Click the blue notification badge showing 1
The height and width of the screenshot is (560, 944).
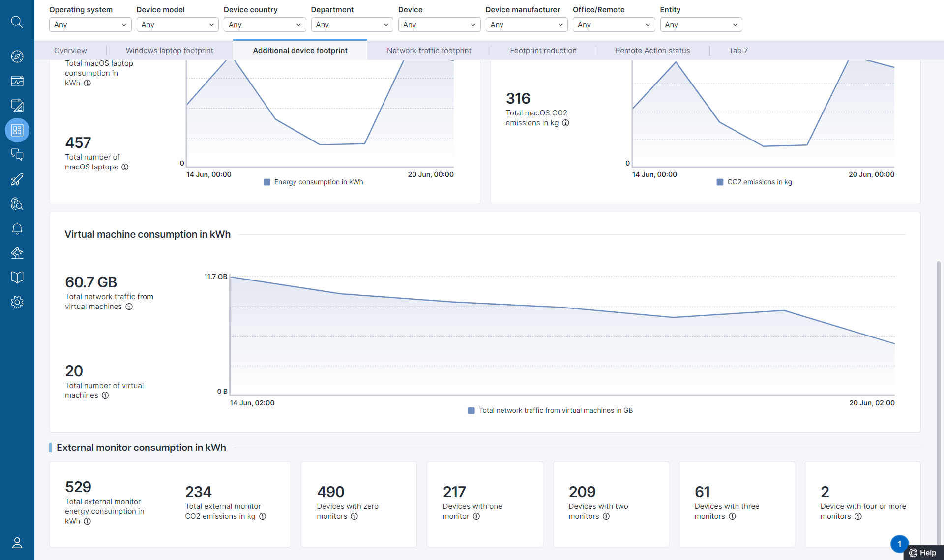[899, 544]
